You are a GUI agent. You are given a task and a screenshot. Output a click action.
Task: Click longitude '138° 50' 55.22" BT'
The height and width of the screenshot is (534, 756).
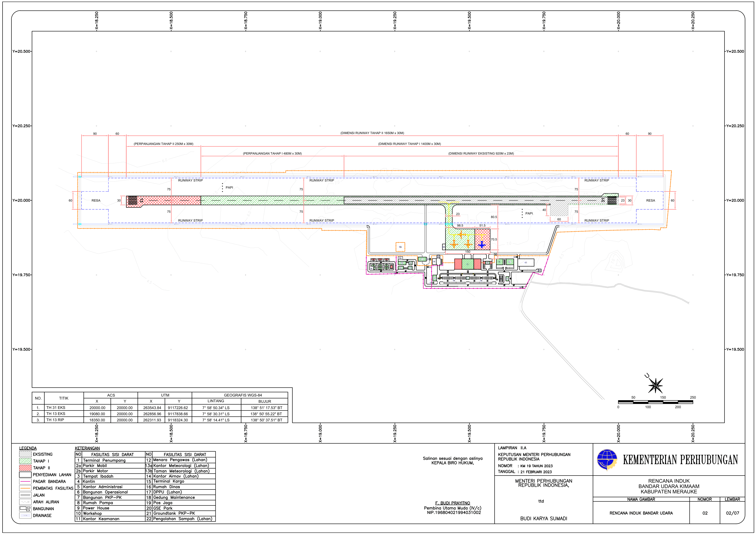[x=266, y=414]
